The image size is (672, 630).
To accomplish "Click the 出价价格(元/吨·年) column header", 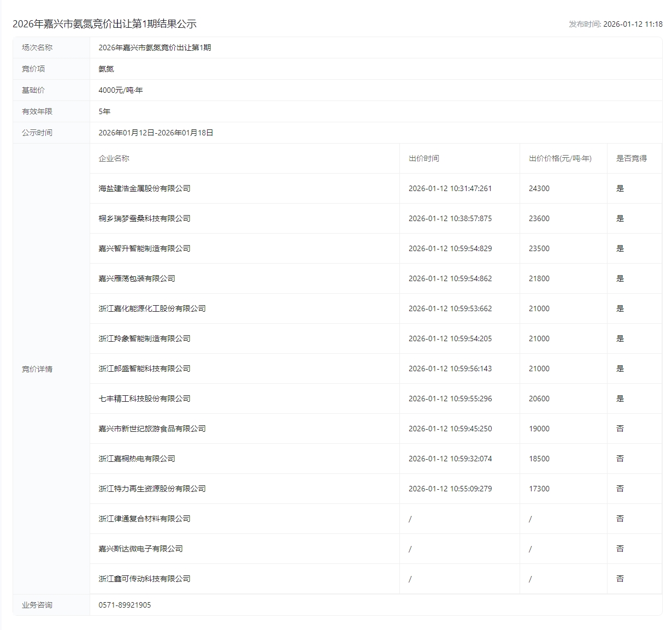I will [x=559, y=158].
